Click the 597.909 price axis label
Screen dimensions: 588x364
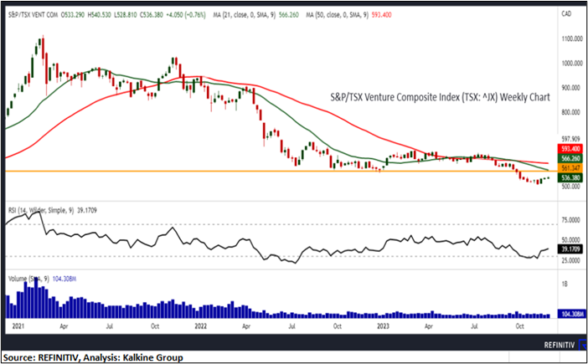point(570,139)
